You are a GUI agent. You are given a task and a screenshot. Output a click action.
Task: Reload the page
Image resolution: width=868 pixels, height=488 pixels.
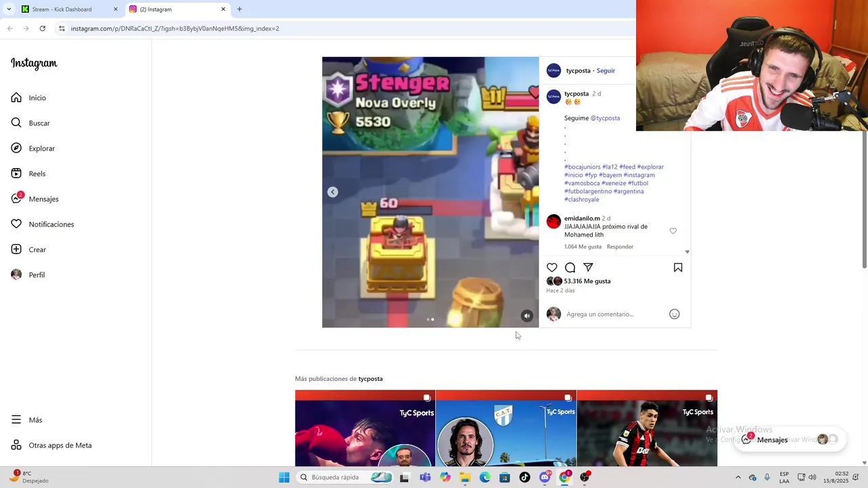point(42,28)
